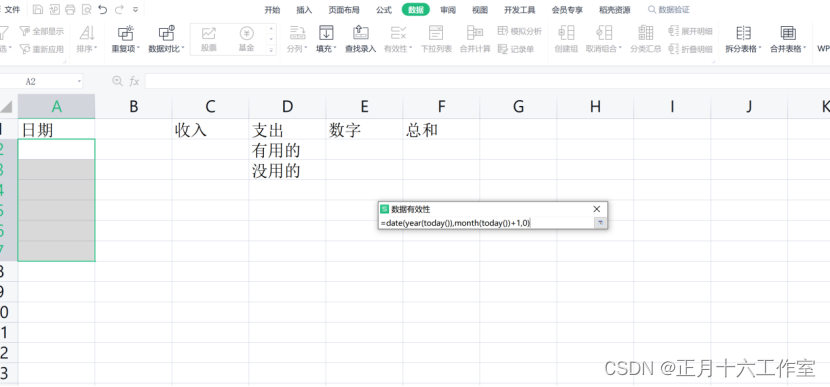Click the 分列 text-to-columns icon
830x387 pixels.
(297, 33)
